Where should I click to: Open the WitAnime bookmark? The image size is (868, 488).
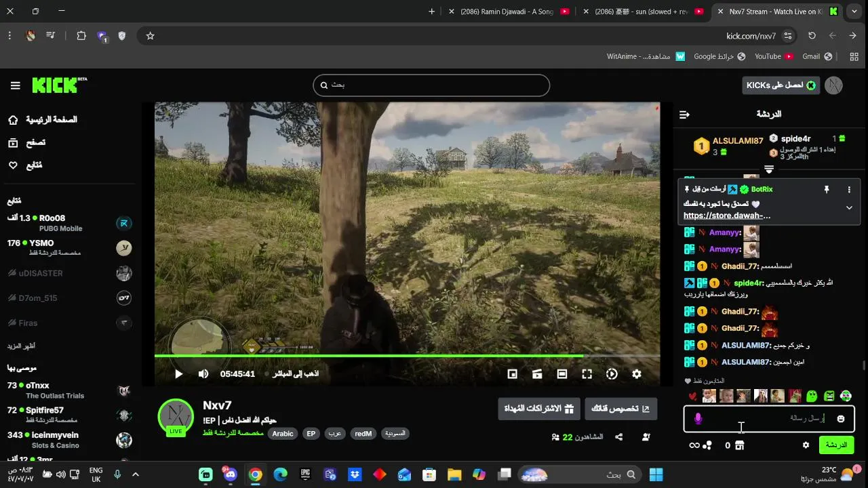tap(646, 56)
